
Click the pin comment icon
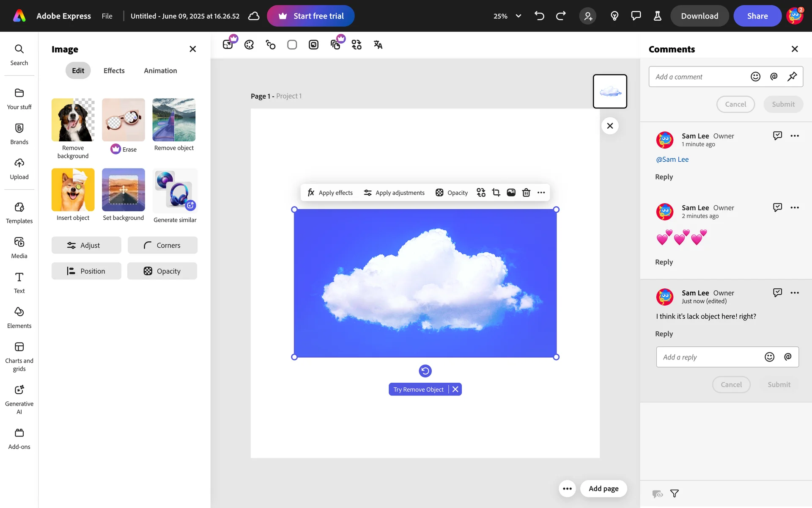point(792,77)
